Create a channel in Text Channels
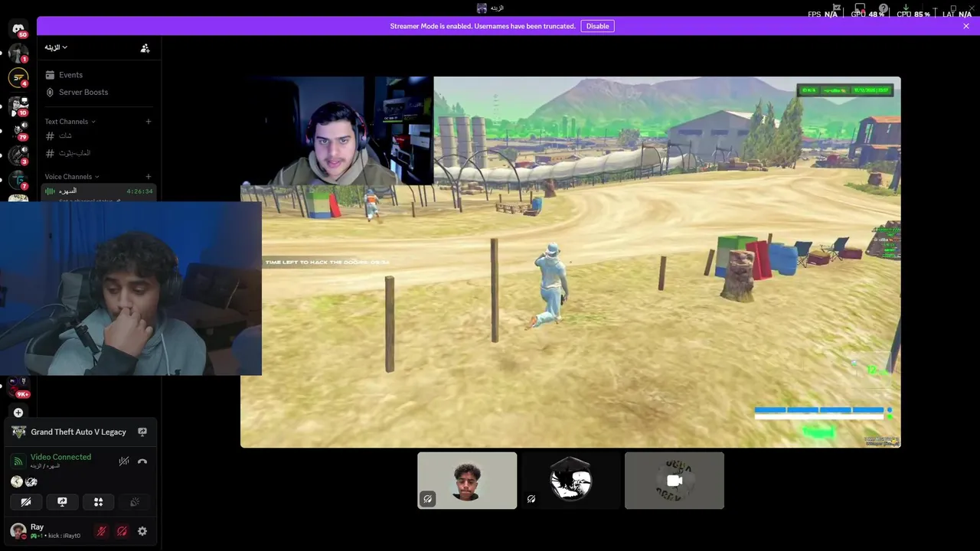The image size is (980, 551). [x=149, y=122]
